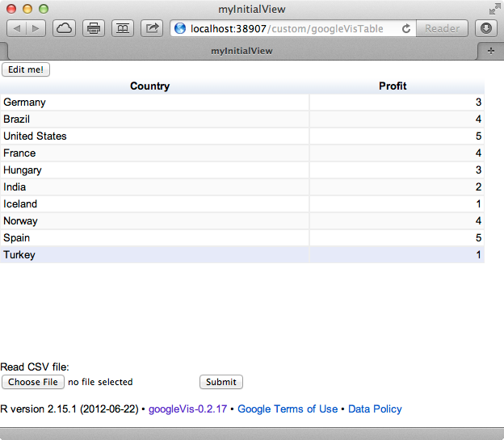Click India's profit value 2
Screen dimensions: 504x440
point(478,187)
